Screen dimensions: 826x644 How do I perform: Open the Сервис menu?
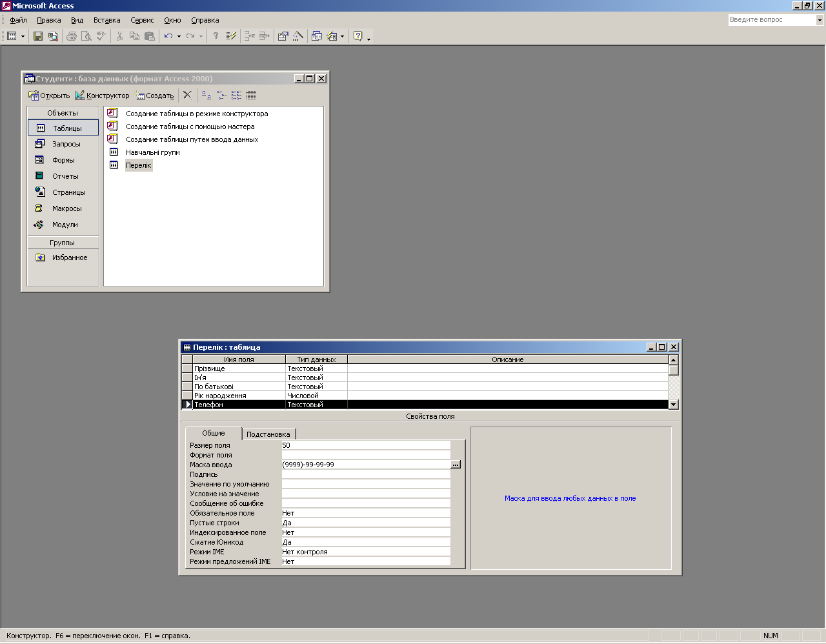(142, 20)
